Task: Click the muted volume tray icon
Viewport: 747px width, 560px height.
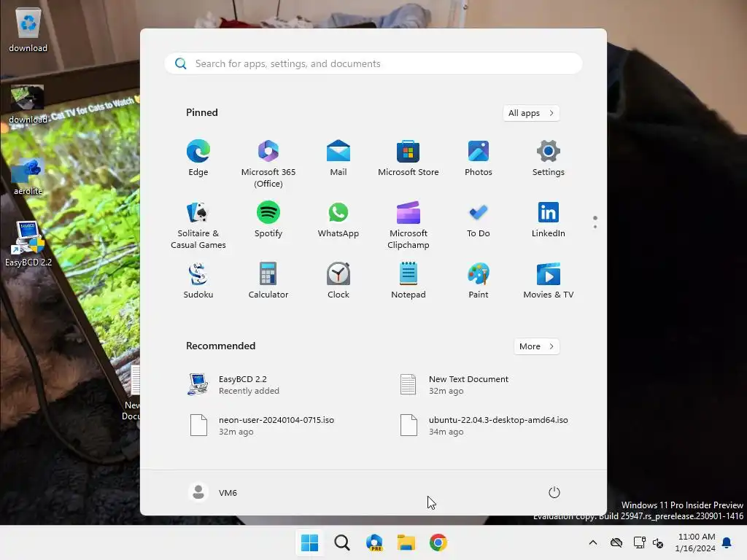Action: tap(658, 542)
